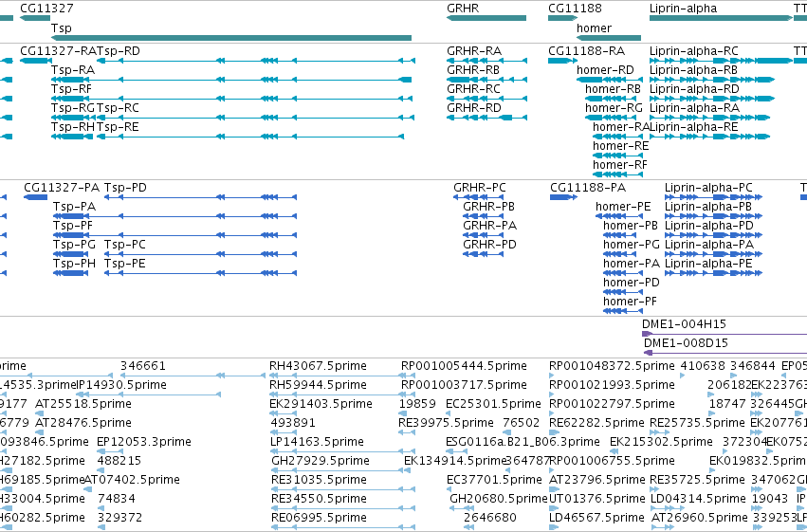The image size is (807, 532).
Task: Click the homer-RF transcript
Action: tap(617, 174)
